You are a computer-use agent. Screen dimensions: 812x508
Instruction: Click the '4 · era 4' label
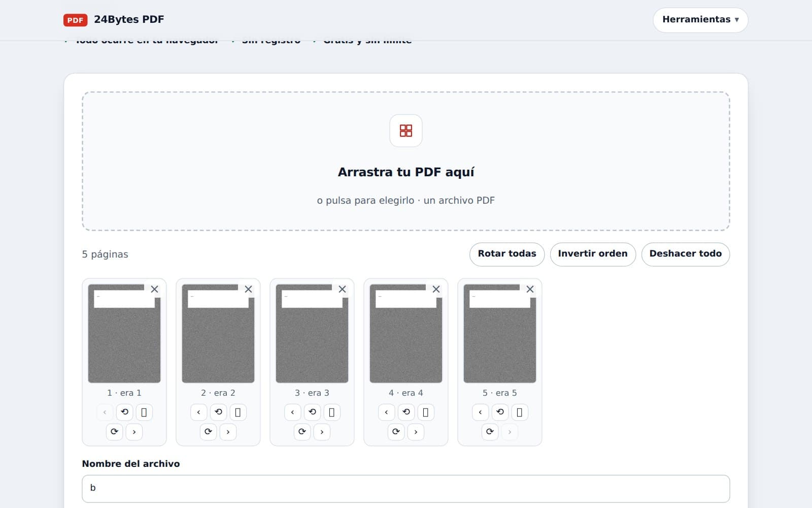tap(406, 393)
